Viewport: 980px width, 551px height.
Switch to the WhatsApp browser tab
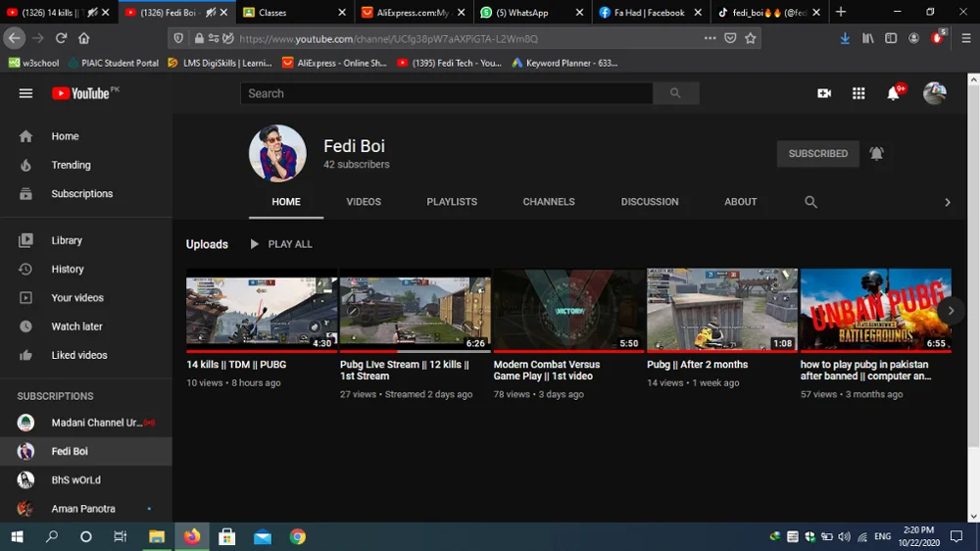coord(530,13)
